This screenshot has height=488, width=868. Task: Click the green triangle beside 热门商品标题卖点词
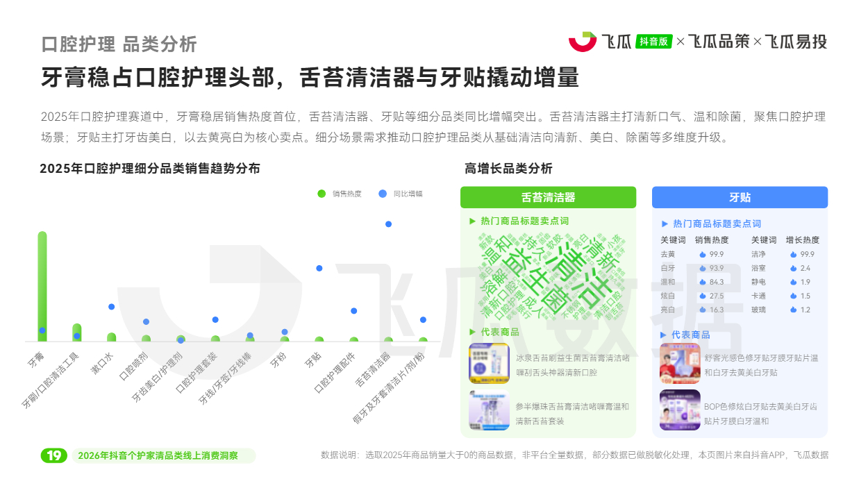[x=472, y=221]
